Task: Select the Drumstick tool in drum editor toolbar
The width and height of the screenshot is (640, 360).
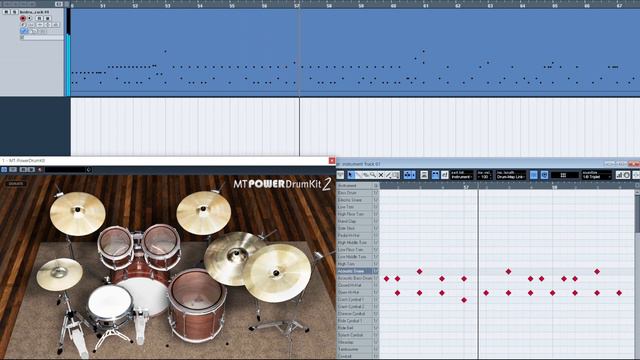Action: pyautogui.click(x=358, y=175)
